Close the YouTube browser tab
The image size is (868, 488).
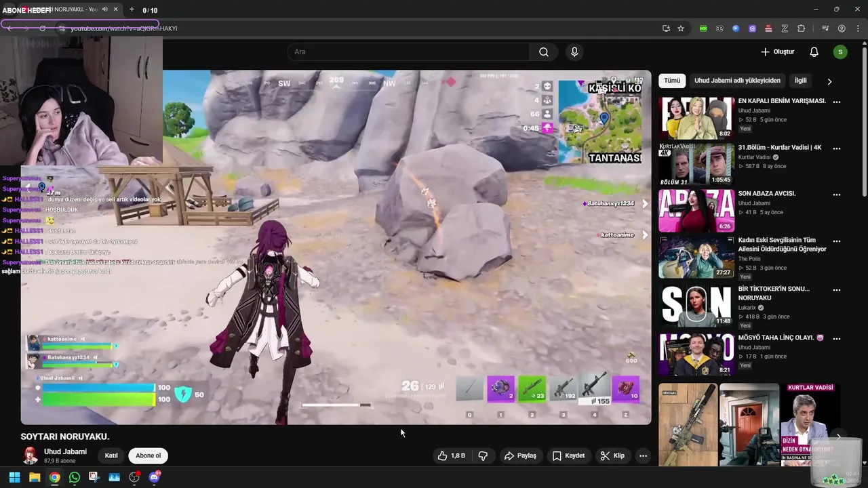click(x=115, y=9)
